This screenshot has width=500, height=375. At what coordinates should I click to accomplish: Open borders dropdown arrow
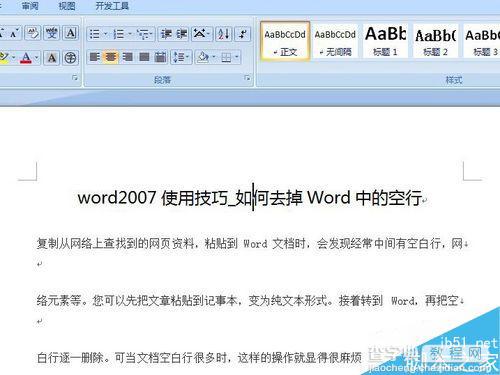tap(237, 57)
